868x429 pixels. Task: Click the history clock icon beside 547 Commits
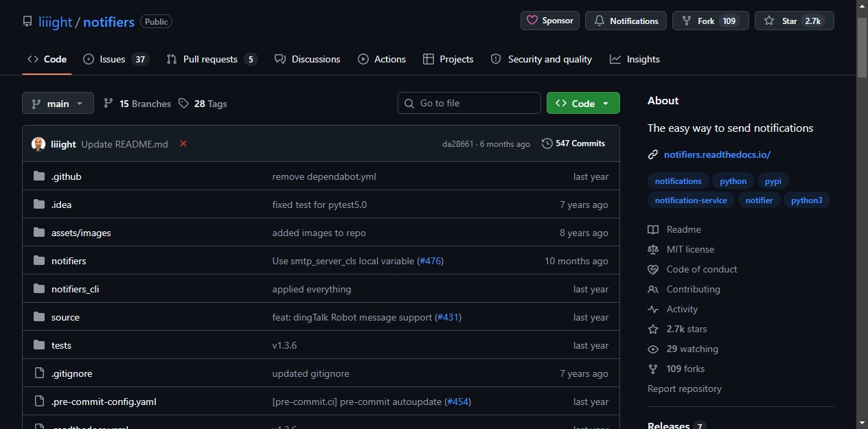(x=547, y=143)
